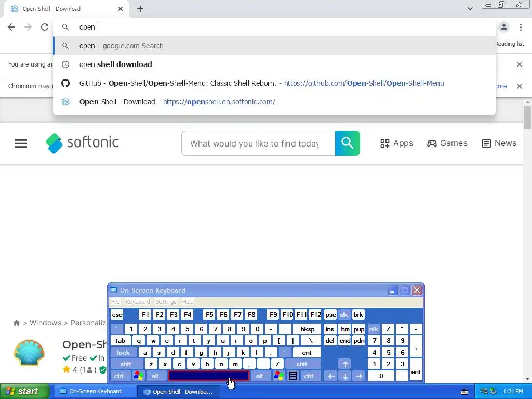This screenshot has height=399, width=532.
Task: Click the right Windows logo key
Action: tap(279, 376)
